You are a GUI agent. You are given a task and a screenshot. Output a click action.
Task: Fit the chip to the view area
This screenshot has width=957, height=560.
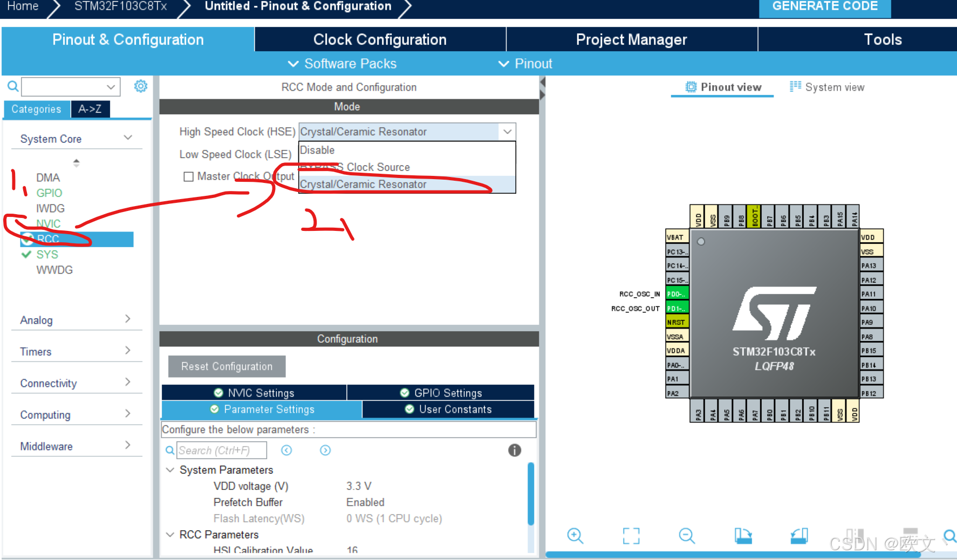[631, 536]
